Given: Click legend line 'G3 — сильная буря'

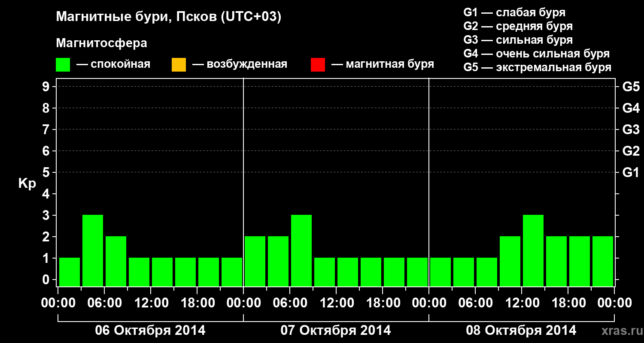Looking at the screenshot, I should (518, 40).
